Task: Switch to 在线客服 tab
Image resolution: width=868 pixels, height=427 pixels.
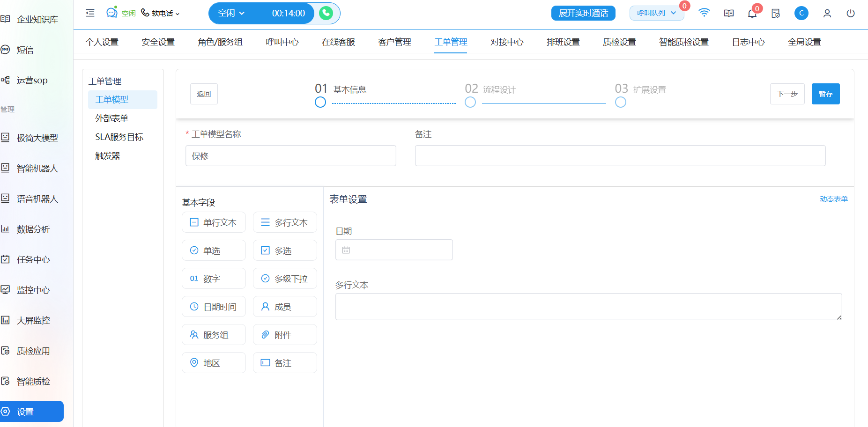Action: pyautogui.click(x=338, y=42)
